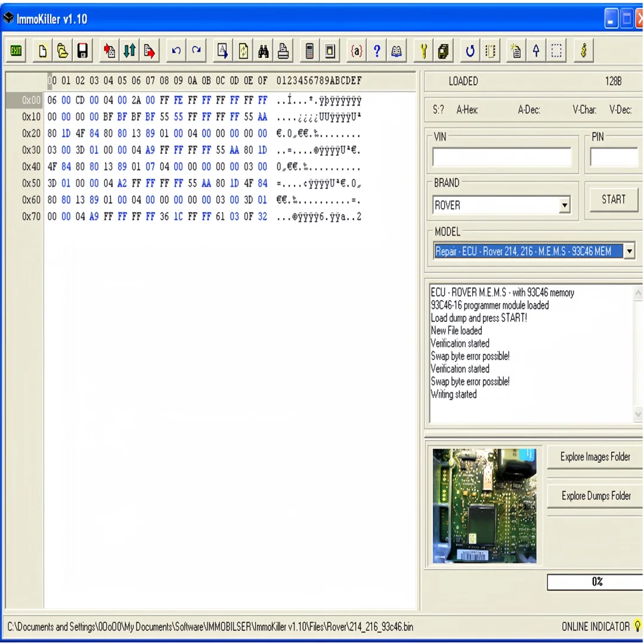
Task: Click the EXIT toolbar icon
Action: (16, 51)
